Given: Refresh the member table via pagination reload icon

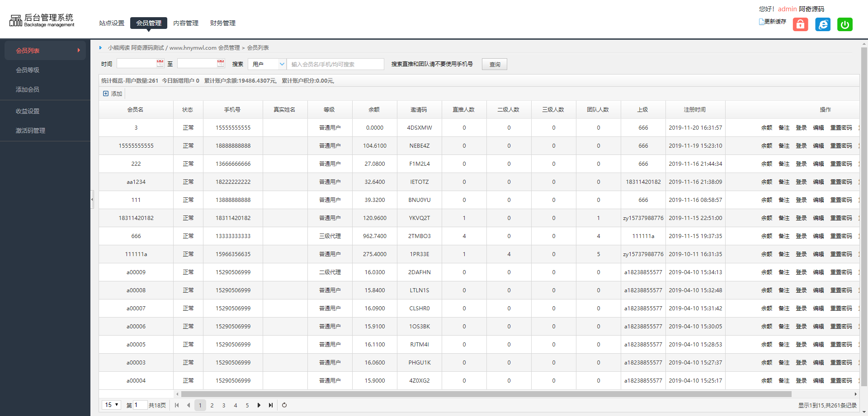Looking at the screenshot, I should click(284, 405).
